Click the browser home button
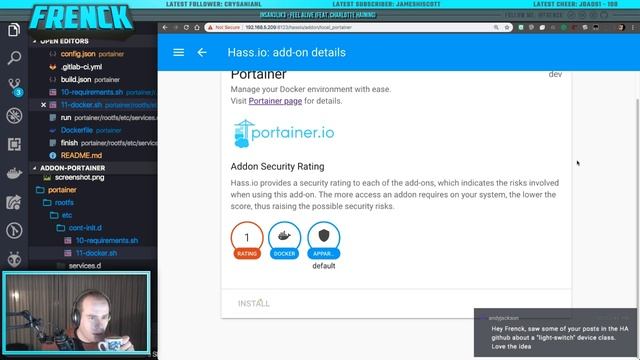640x360 pixels. click(x=197, y=27)
